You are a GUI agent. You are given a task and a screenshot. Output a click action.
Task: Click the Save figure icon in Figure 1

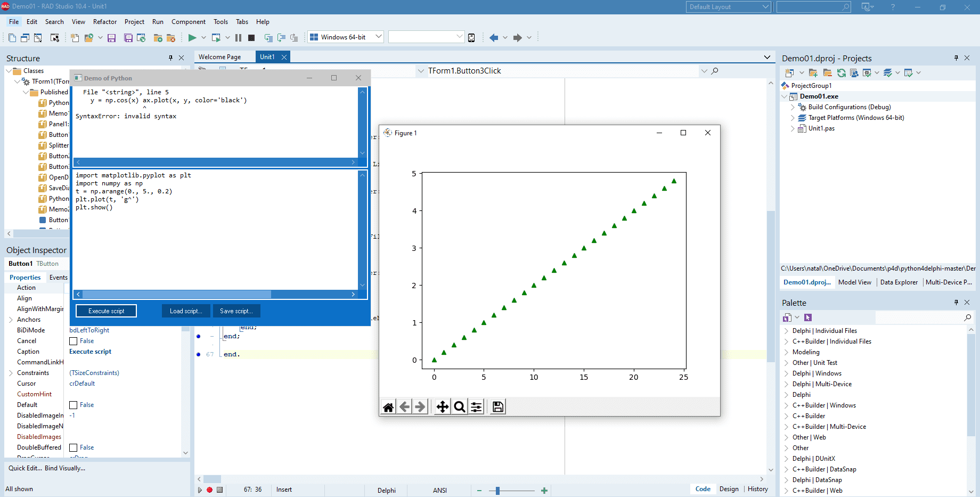click(x=497, y=406)
